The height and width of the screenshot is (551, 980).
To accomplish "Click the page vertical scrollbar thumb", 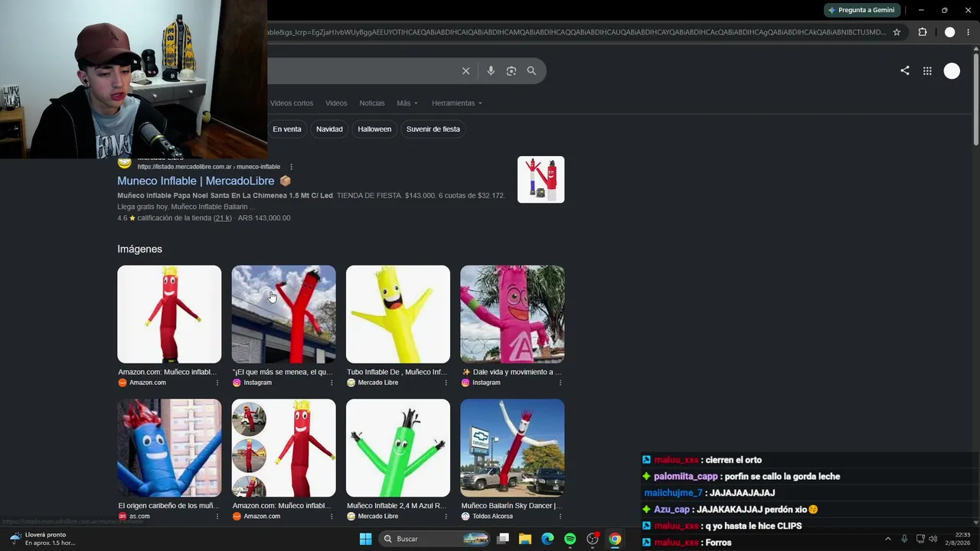I will coord(975,98).
